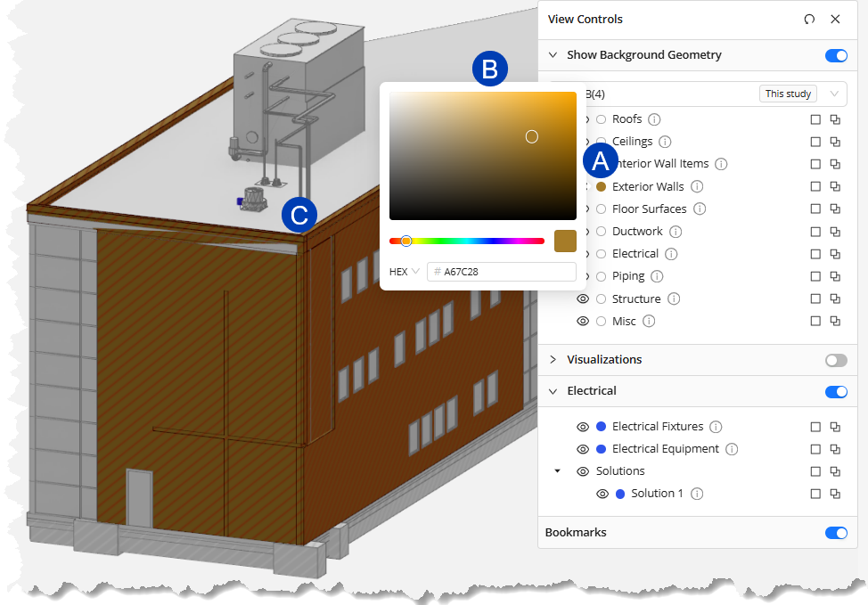
Task: Click the Floor Surfaces color circle
Action: tap(602, 208)
